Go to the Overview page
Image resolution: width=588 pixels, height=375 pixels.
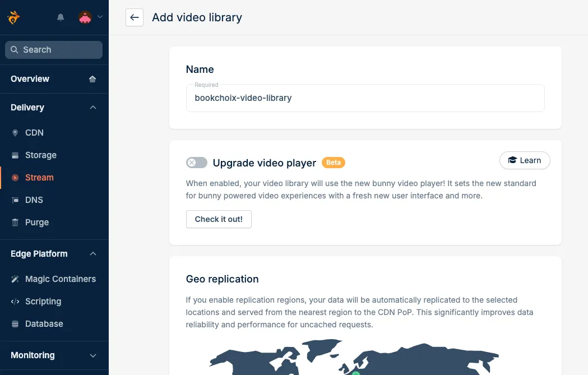pos(29,79)
